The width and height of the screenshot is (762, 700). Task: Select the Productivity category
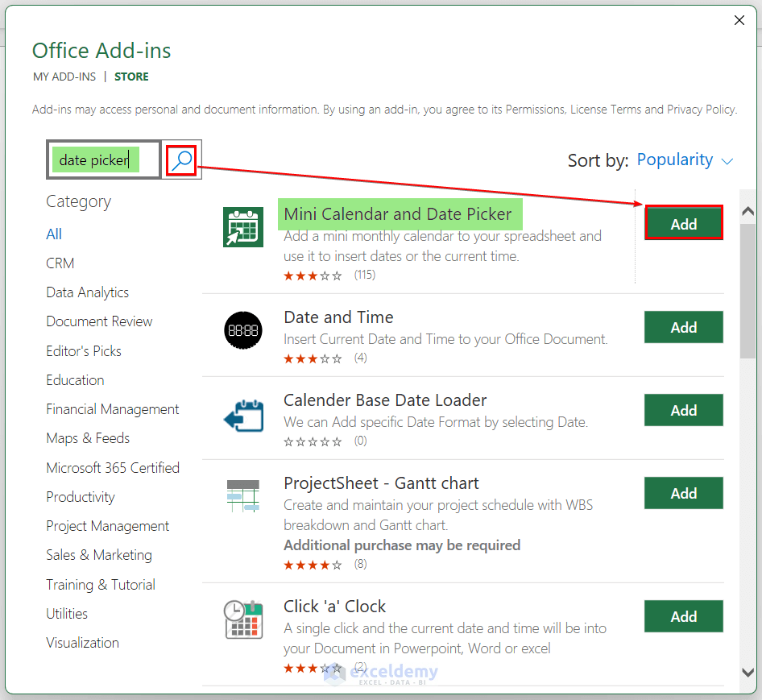tap(81, 497)
